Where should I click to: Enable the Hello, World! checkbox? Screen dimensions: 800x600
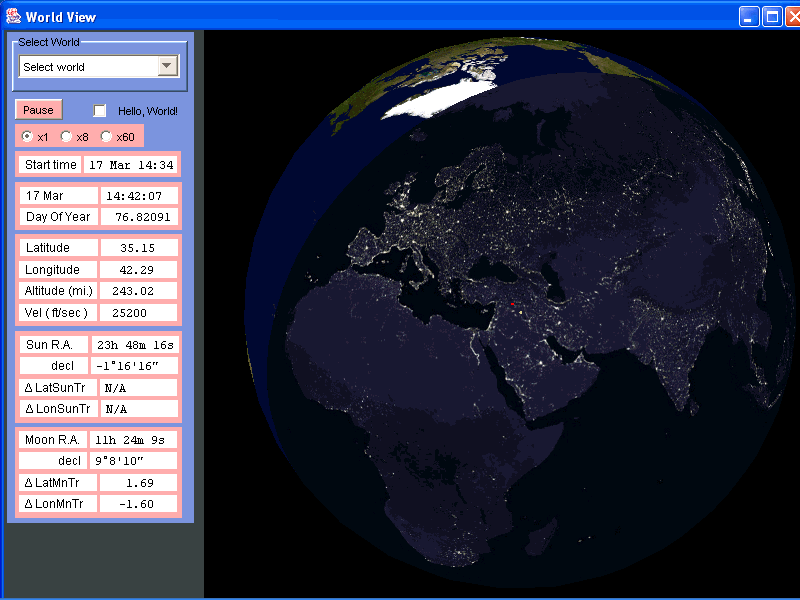click(x=100, y=111)
